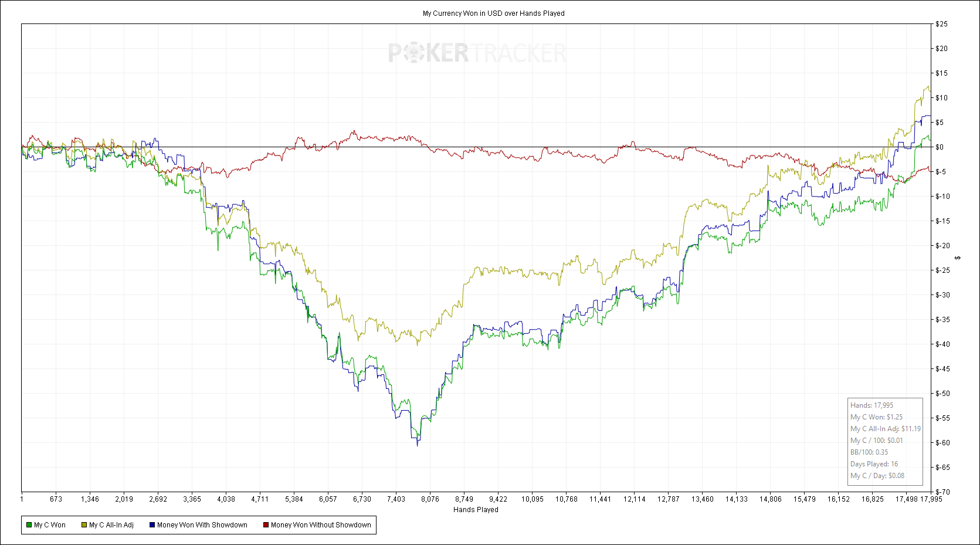Screen dimensions: 980x545
Task: Click the chart title text at top
Action: tap(494, 13)
